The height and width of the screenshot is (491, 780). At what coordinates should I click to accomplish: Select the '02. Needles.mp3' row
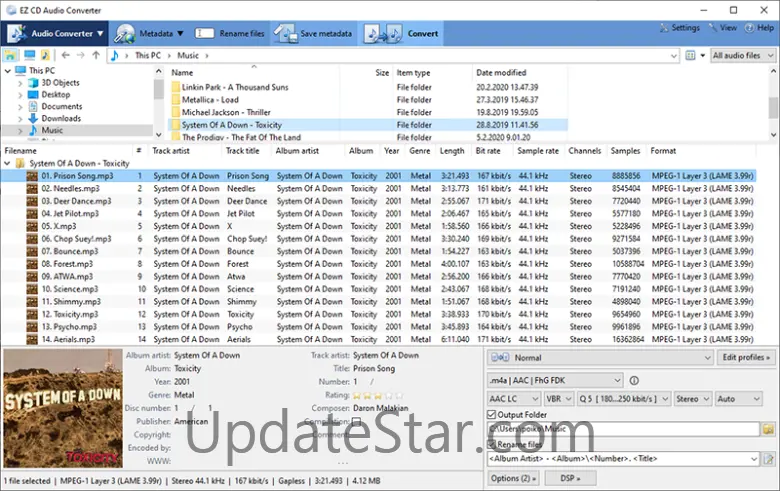[x=378, y=189]
